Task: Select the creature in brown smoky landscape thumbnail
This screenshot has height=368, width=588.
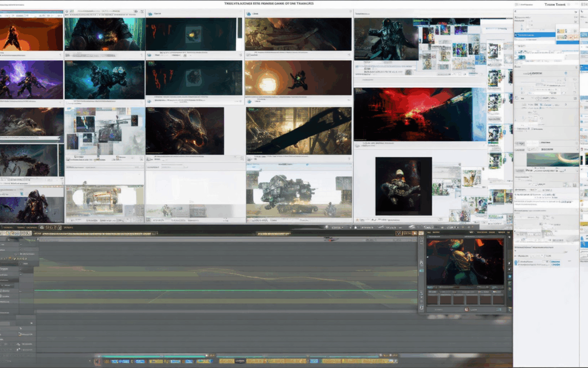Action: click(x=32, y=122)
